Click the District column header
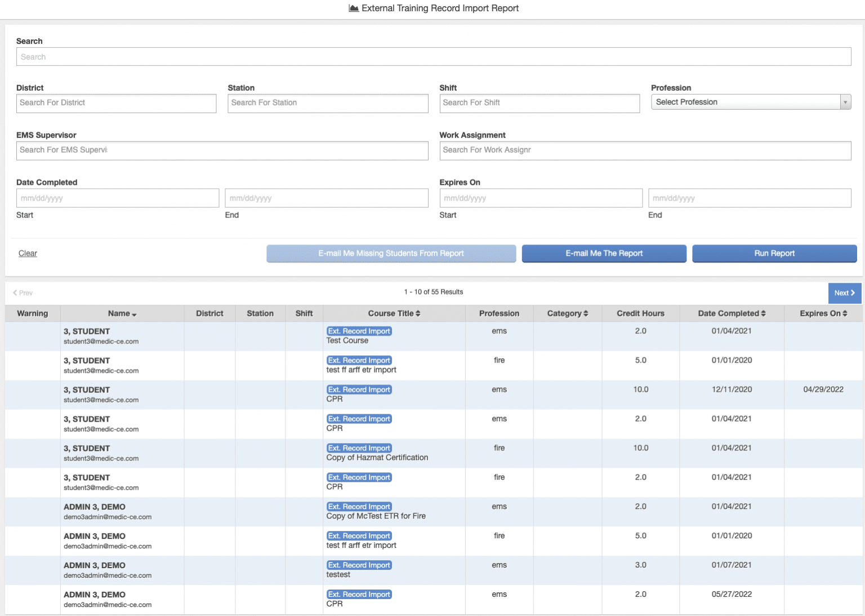 (209, 314)
